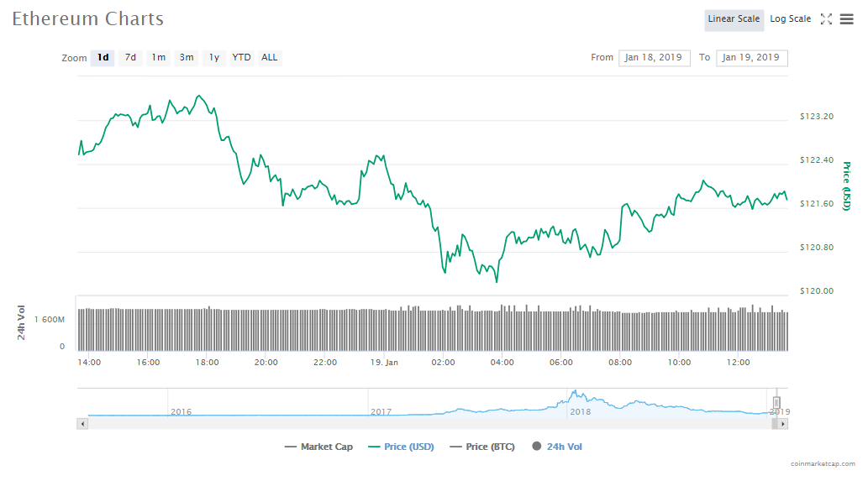
Task: Show ALL historical data
Action: click(x=270, y=58)
